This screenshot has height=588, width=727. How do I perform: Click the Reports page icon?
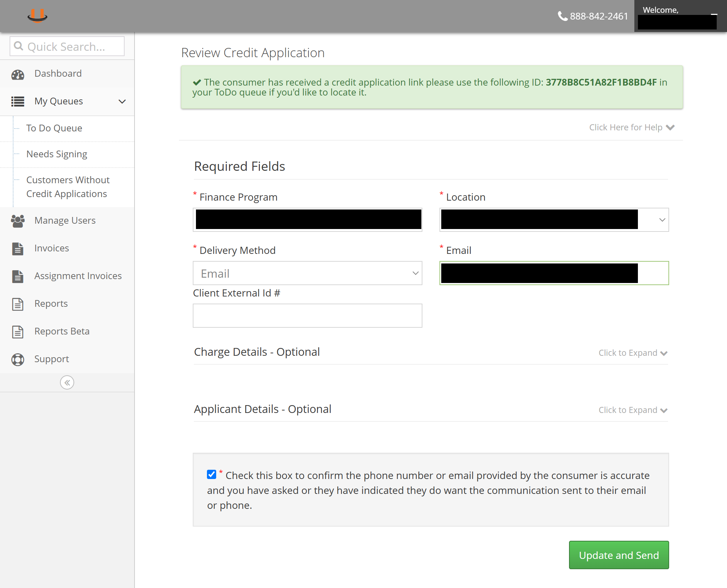point(18,304)
